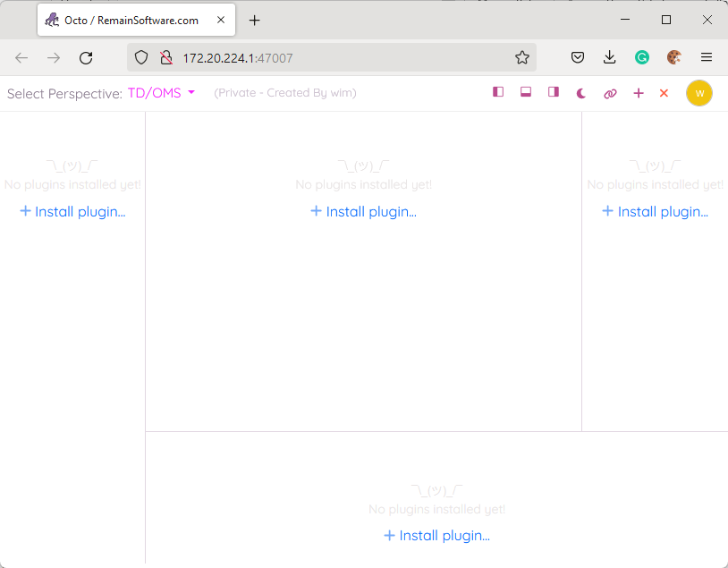Delete perspective using the orange X icon
The image size is (728, 568).
664,93
